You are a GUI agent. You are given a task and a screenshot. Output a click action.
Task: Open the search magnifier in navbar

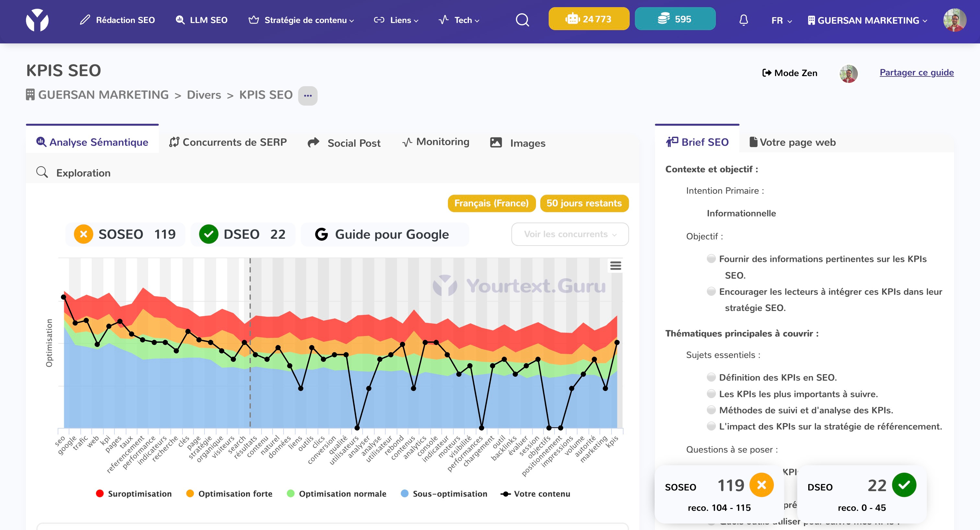[x=522, y=20]
